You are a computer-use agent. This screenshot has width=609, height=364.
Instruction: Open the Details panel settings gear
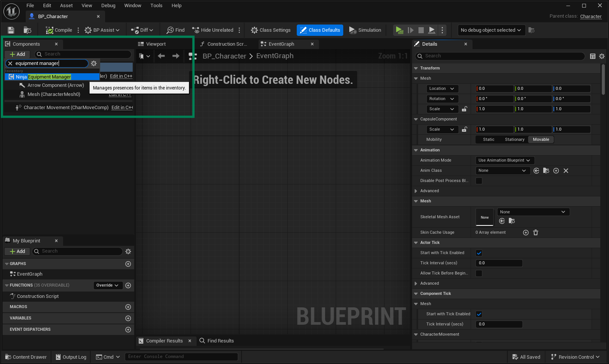pyautogui.click(x=602, y=56)
